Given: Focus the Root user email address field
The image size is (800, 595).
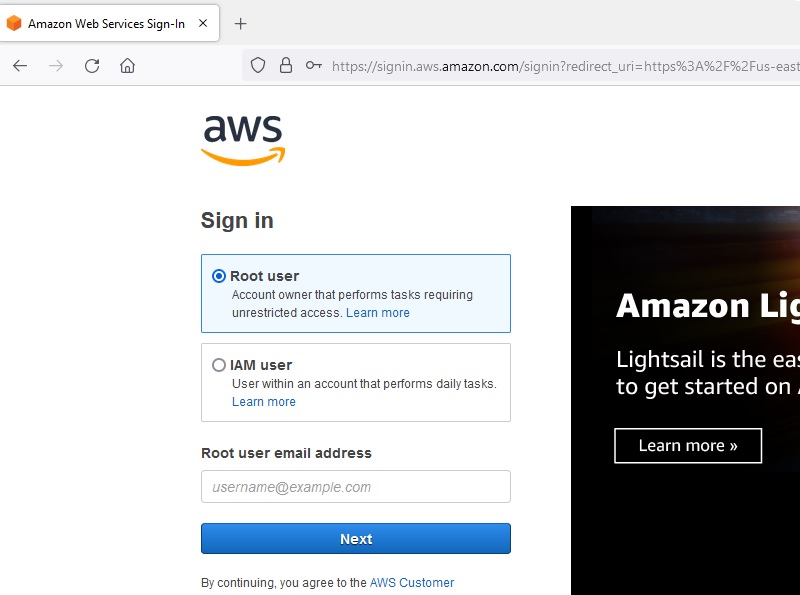Looking at the screenshot, I should point(355,487).
